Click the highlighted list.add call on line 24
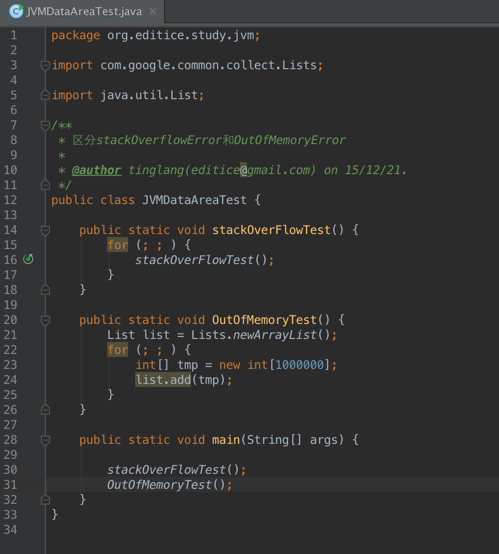This screenshot has height=554, width=499. point(163,380)
